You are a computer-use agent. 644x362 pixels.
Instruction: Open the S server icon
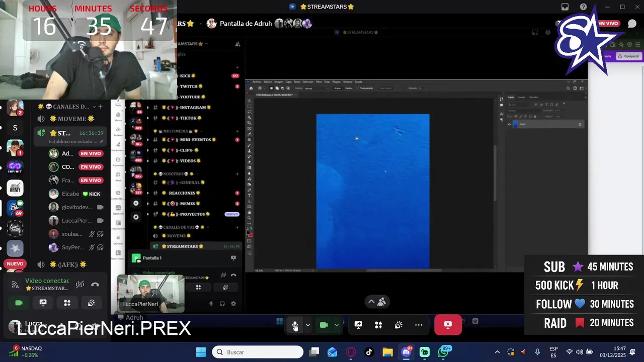15,128
